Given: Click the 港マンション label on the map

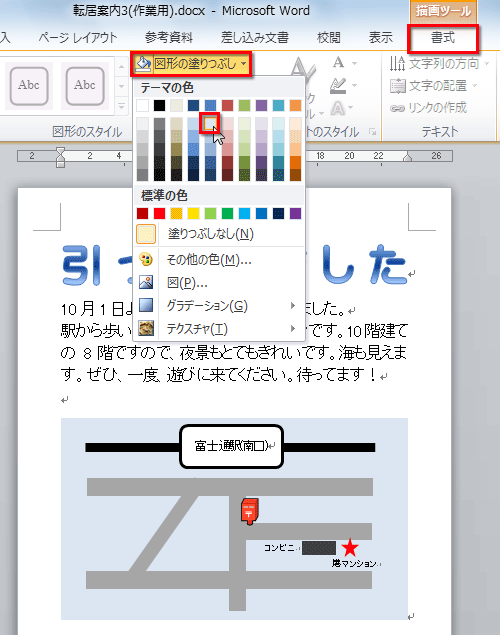Looking at the screenshot, I should tap(354, 563).
